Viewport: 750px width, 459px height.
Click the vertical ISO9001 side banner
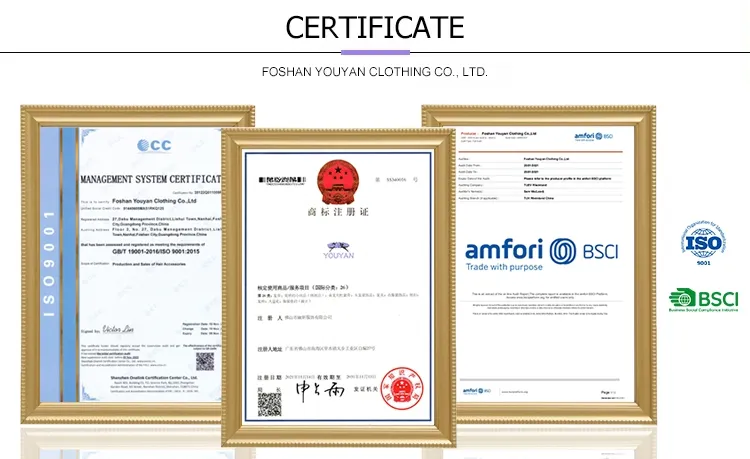(x=49, y=264)
